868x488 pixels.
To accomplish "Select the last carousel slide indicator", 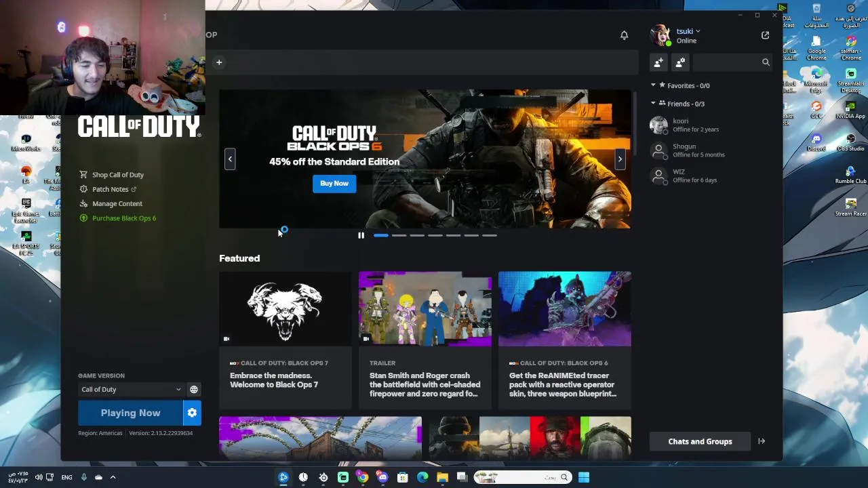I will click(489, 235).
